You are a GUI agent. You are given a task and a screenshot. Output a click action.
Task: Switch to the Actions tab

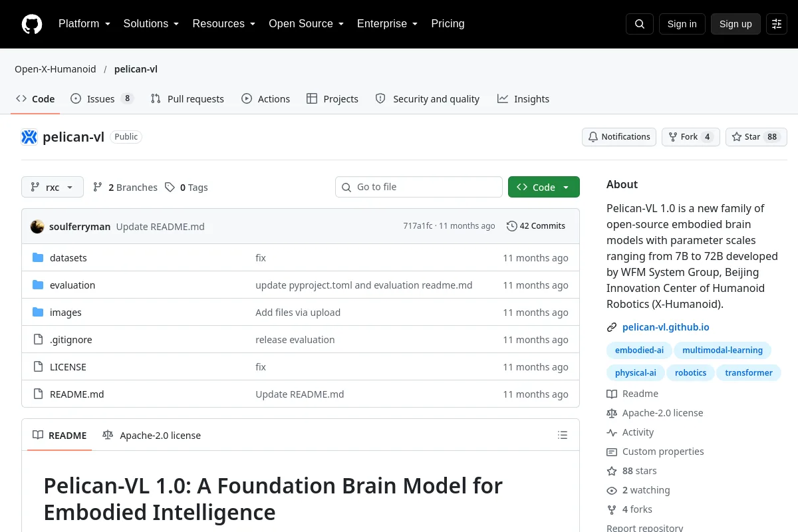(x=266, y=99)
